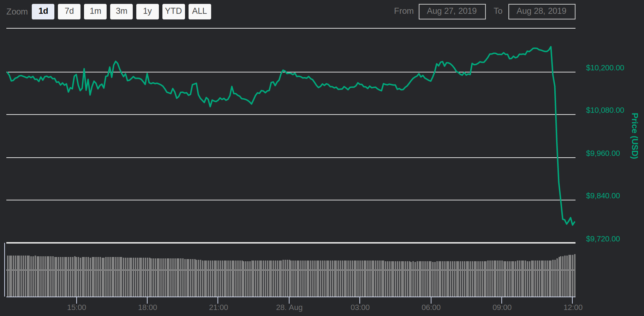Click the 03:00 time label
The height and width of the screenshot is (316, 644).
coord(360,308)
